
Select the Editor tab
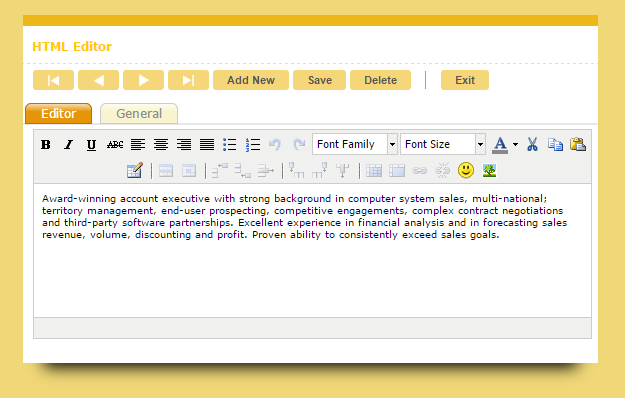tap(59, 114)
